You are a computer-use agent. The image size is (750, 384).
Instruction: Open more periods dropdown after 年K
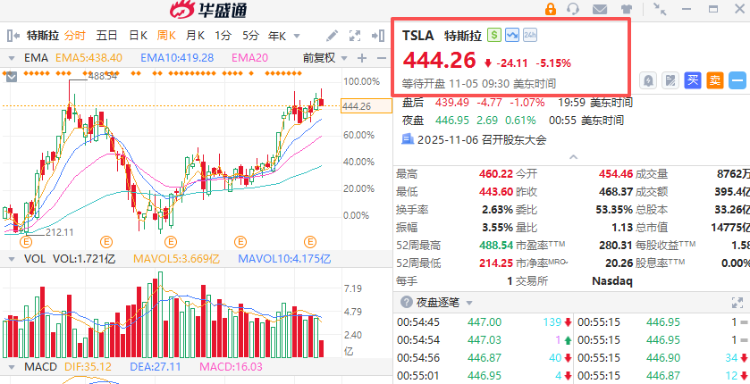[297, 36]
